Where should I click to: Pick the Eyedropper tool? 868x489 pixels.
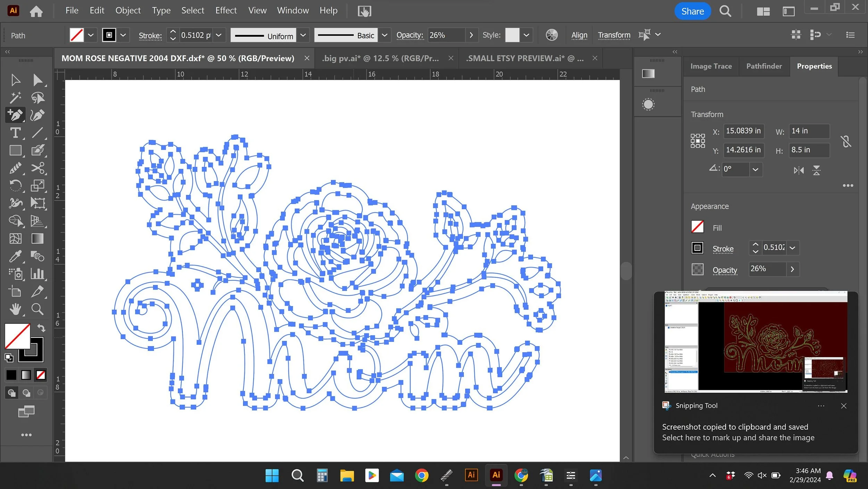pos(15,256)
